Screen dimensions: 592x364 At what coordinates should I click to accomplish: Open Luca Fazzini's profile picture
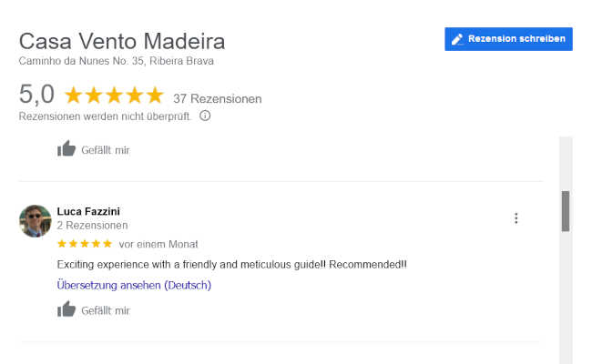(x=36, y=221)
